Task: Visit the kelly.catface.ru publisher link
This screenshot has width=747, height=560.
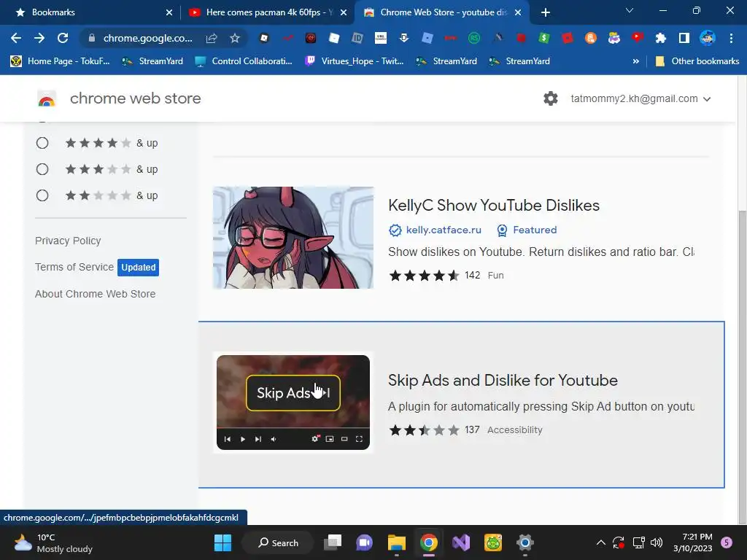Action: (444, 230)
